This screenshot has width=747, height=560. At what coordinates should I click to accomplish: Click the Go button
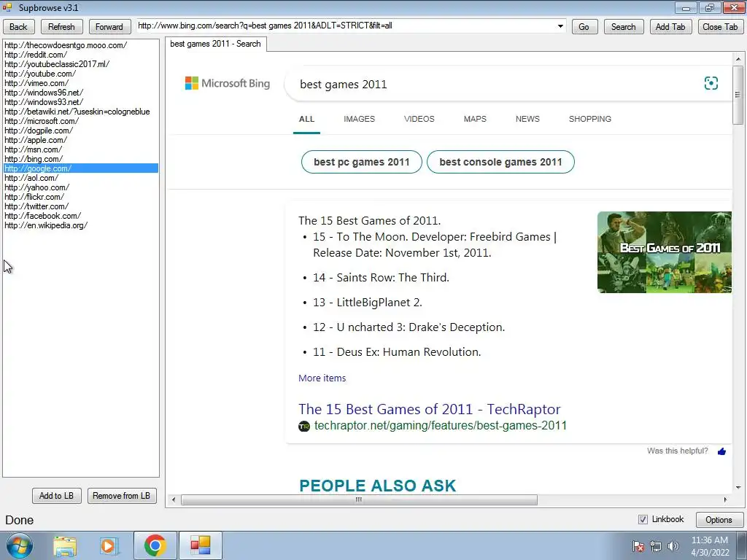pos(584,27)
